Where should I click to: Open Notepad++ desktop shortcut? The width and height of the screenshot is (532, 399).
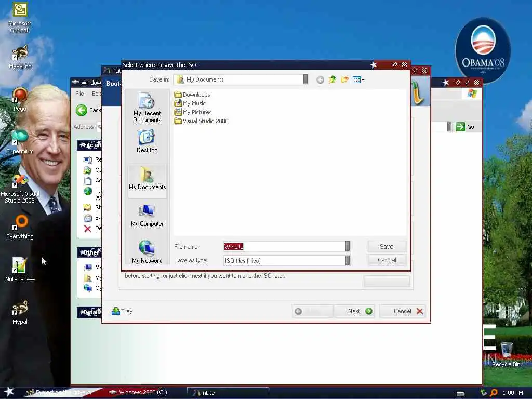click(20, 270)
